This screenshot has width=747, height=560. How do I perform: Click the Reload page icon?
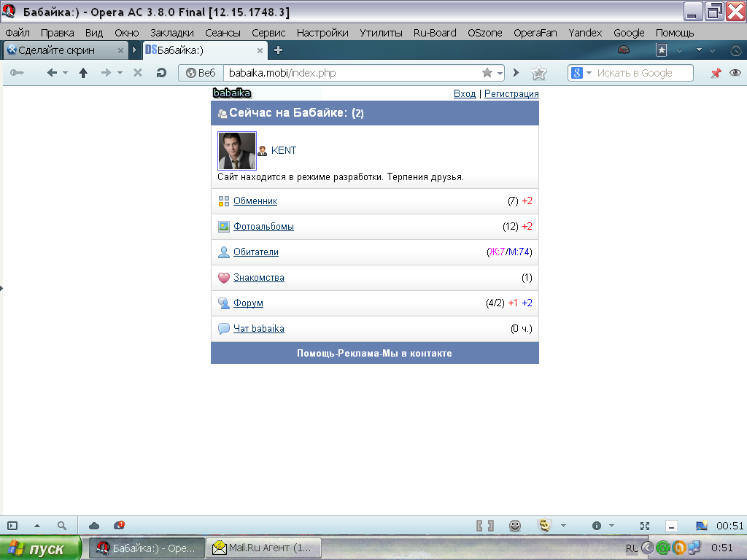(x=161, y=73)
